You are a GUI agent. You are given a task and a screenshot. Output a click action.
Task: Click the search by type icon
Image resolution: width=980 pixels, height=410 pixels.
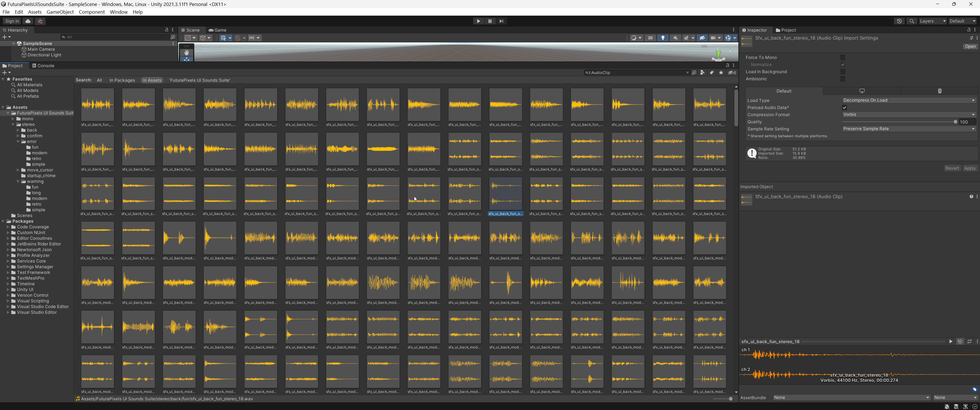click(x=702, y=73)
